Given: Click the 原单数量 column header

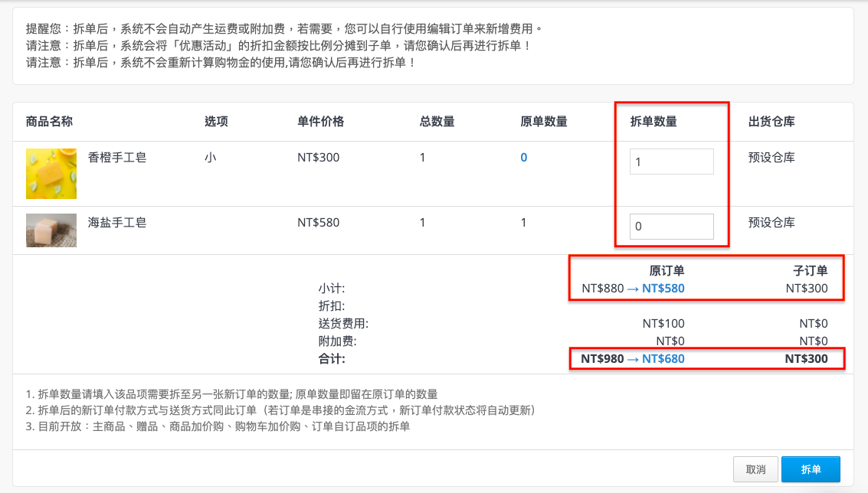Looking at the screenshot, I should [x=544, y=122].
